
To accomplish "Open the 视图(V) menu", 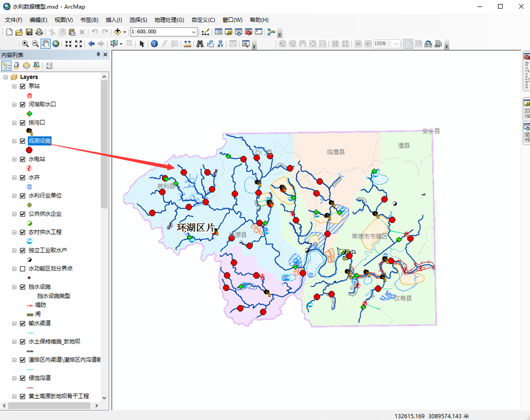I will coord(63,20).
